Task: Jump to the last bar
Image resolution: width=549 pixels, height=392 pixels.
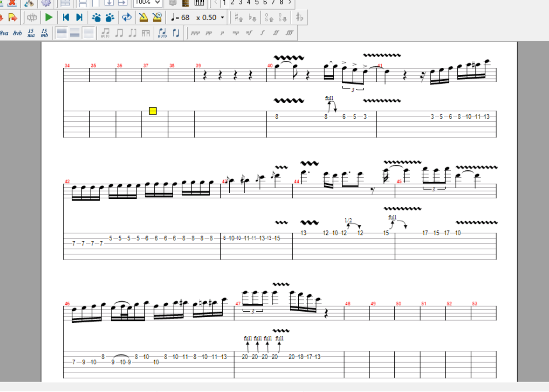Action: 79,17
